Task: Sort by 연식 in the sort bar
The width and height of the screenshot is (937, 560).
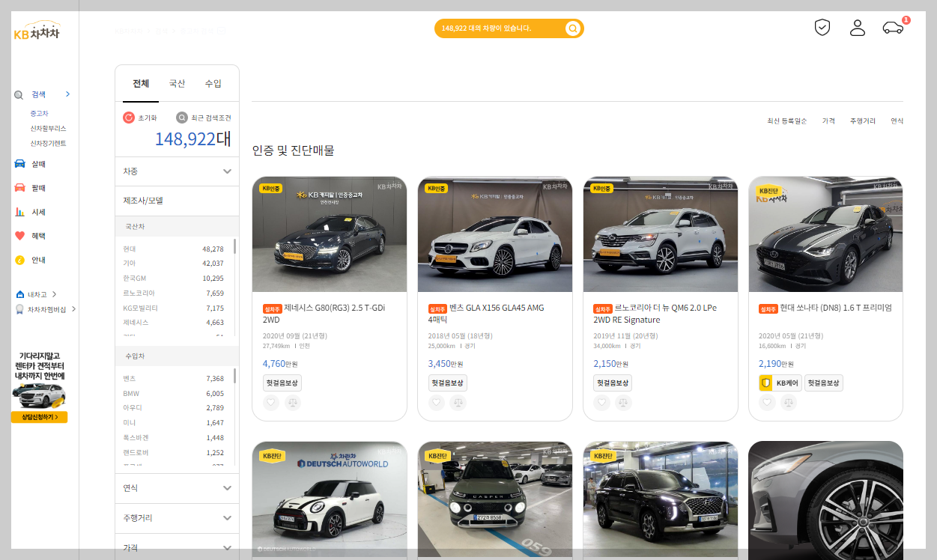Action: pos(897,121)
